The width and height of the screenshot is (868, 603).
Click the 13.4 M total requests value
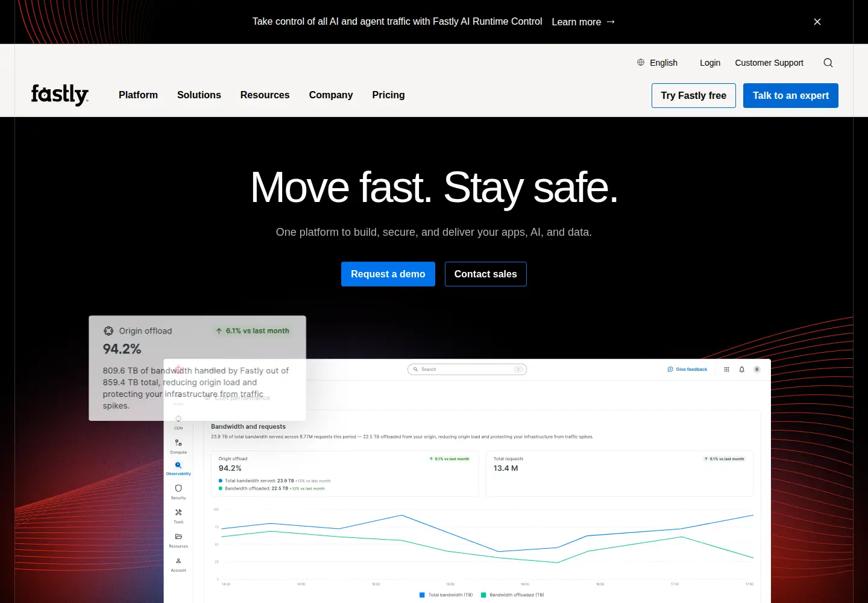click(506, 469)
